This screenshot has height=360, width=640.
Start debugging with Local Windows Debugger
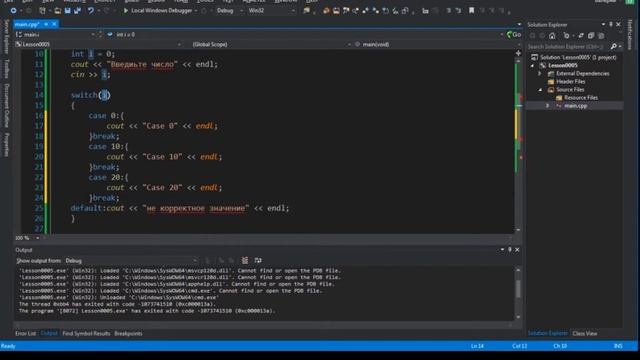(x=158, y=11)
